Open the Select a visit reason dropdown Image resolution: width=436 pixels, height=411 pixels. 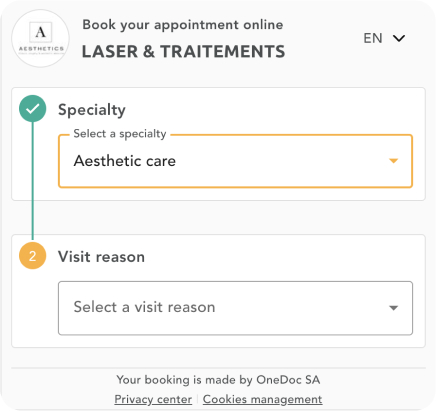click(x=235, y=308)
